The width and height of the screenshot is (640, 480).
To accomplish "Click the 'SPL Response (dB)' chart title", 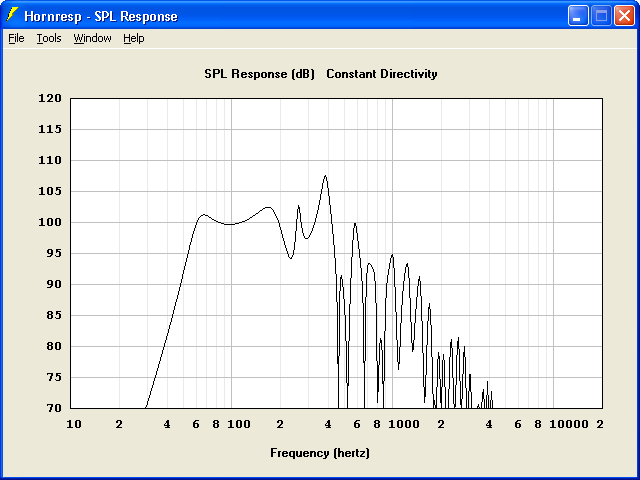I will pyautogui.click(x=260, y=74).
